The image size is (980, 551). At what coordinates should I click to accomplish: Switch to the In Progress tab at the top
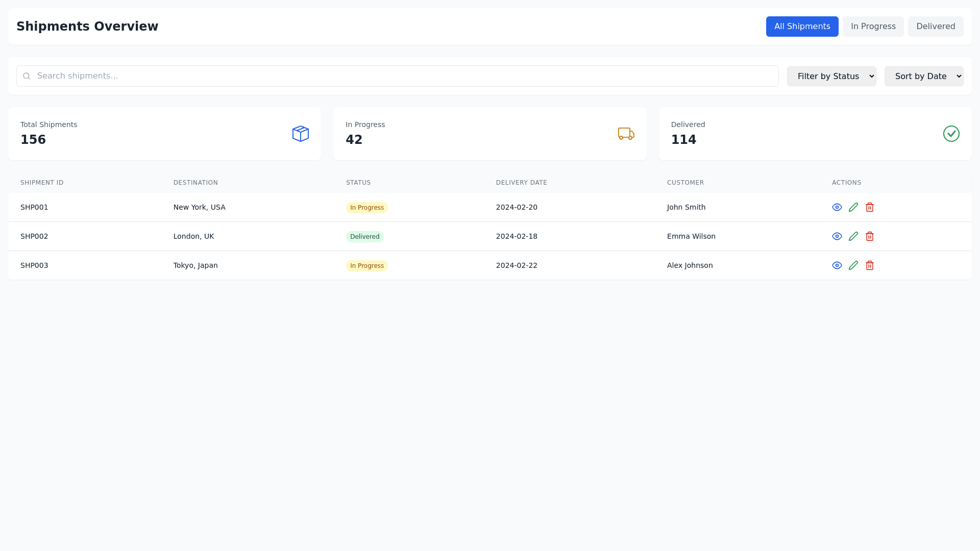[873, 27]
